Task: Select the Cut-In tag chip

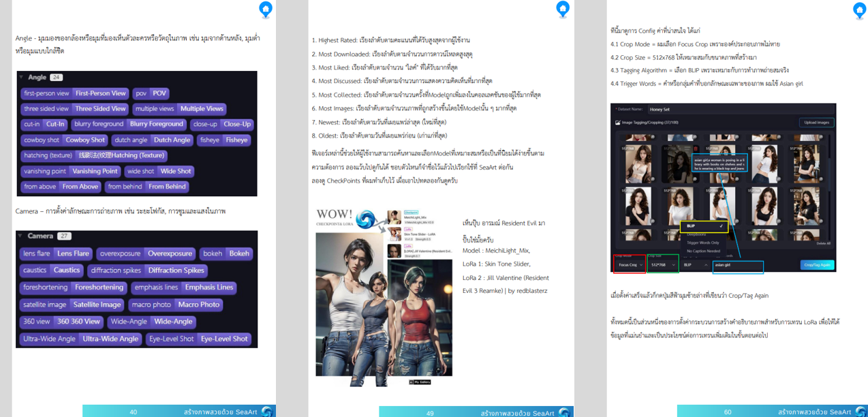Action: click(x=44, y=124)
